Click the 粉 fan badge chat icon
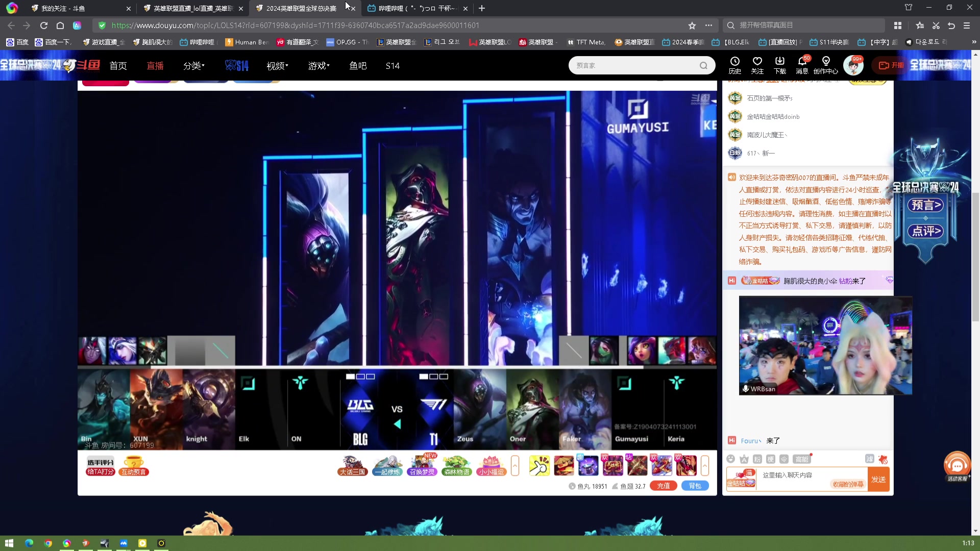This screenshot has height=551, width=980. [757, 459]
